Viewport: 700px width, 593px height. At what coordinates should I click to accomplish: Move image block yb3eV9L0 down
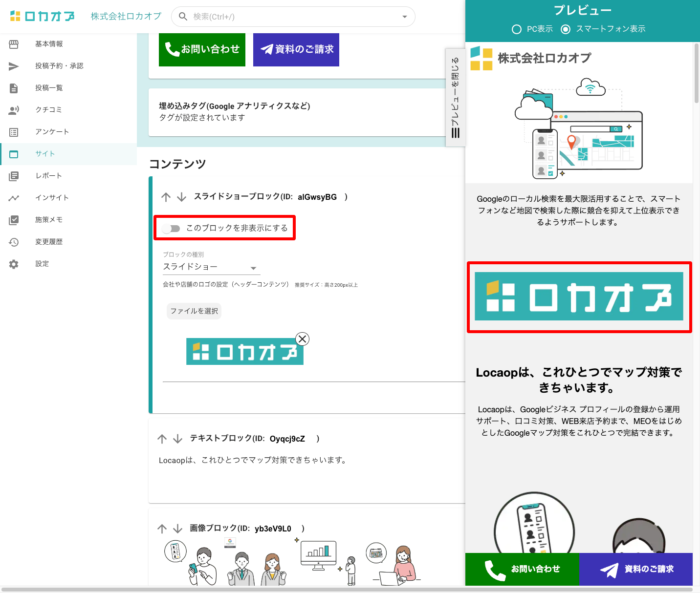click(x=178, y=529)
